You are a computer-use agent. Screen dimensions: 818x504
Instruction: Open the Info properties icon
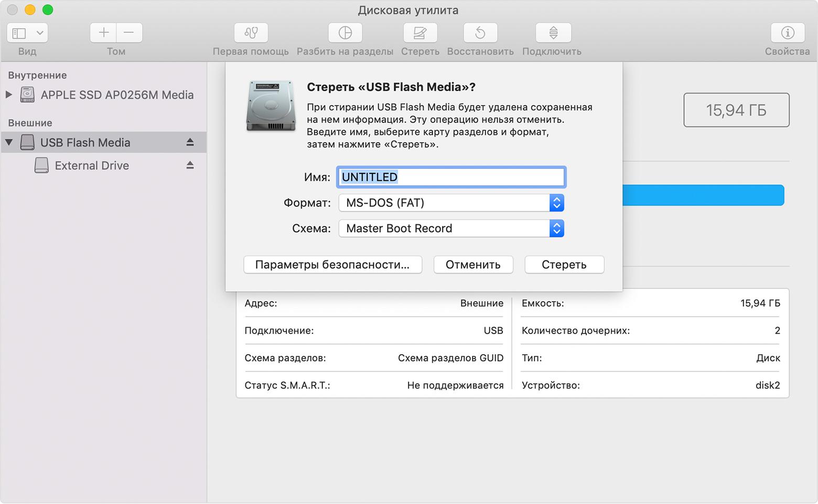pos(788,32)
